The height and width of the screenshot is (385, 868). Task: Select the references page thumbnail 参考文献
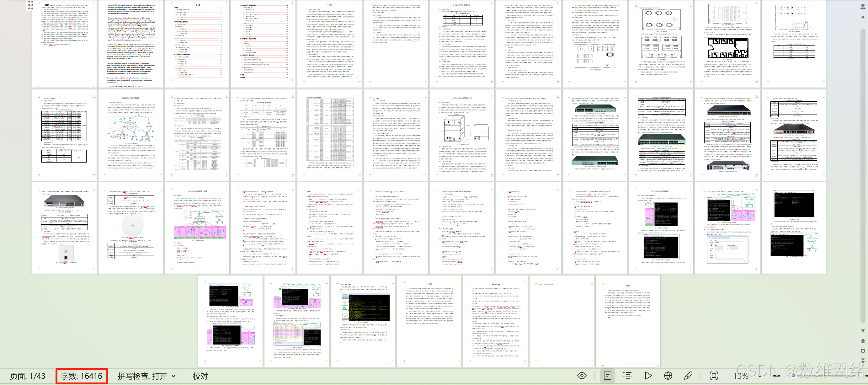[x=495, y=321]
